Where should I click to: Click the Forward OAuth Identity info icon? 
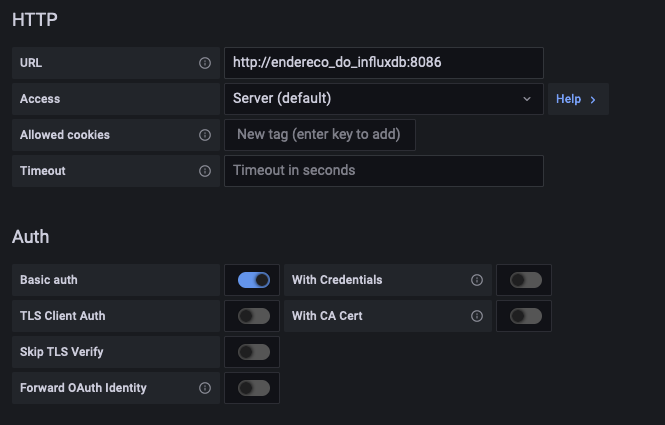coord(205,388)
